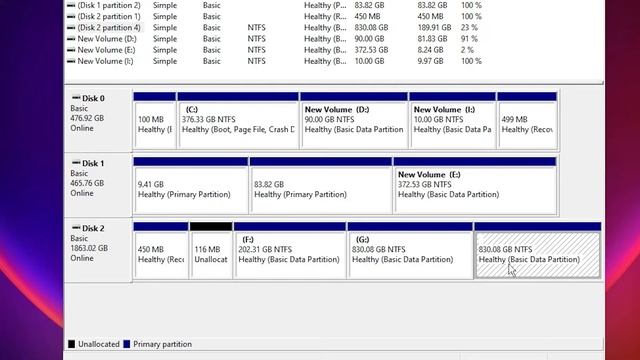Click the 81.83 GB free space cell

point(432,39)
